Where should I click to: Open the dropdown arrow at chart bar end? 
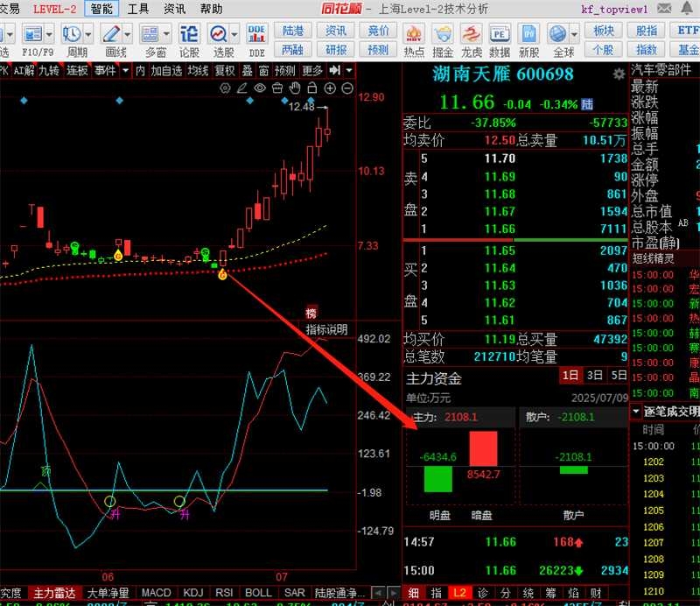[349, 70]
